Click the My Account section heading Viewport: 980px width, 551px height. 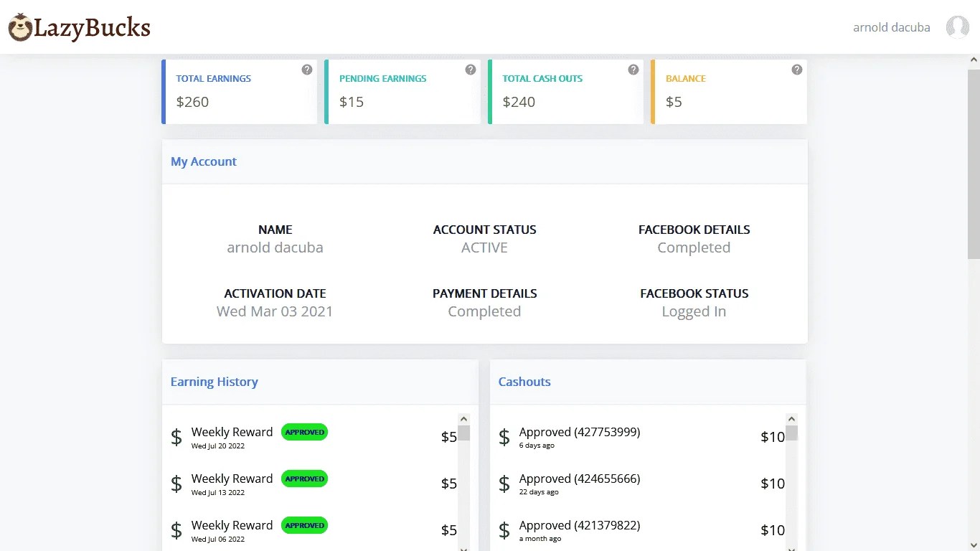204,161
